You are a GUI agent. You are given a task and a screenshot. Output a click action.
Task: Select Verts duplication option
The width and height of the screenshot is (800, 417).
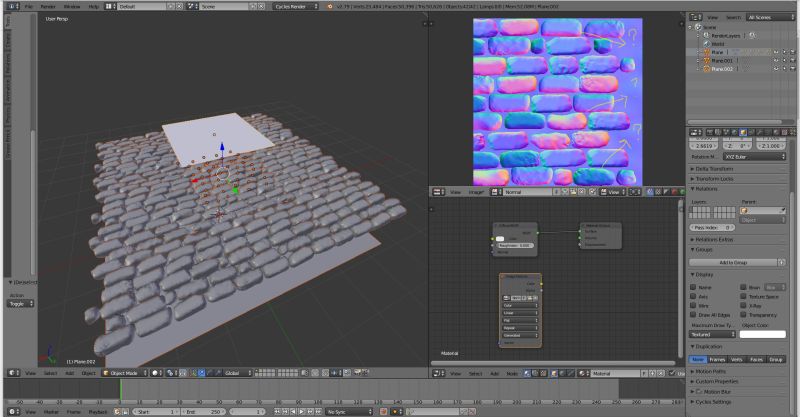737,360
